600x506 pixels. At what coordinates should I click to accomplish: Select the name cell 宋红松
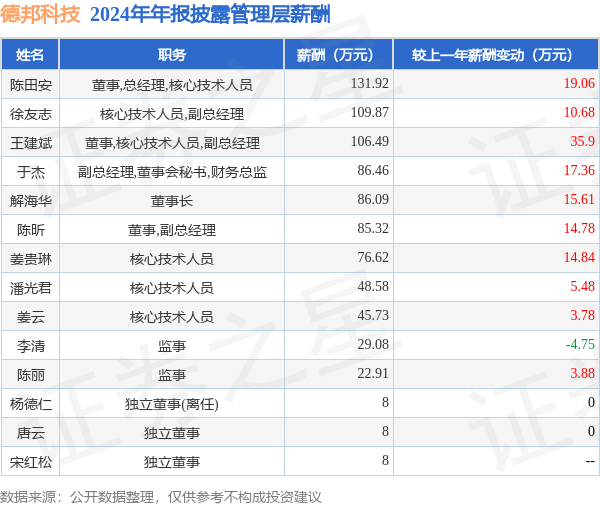[x=31, y=462]
